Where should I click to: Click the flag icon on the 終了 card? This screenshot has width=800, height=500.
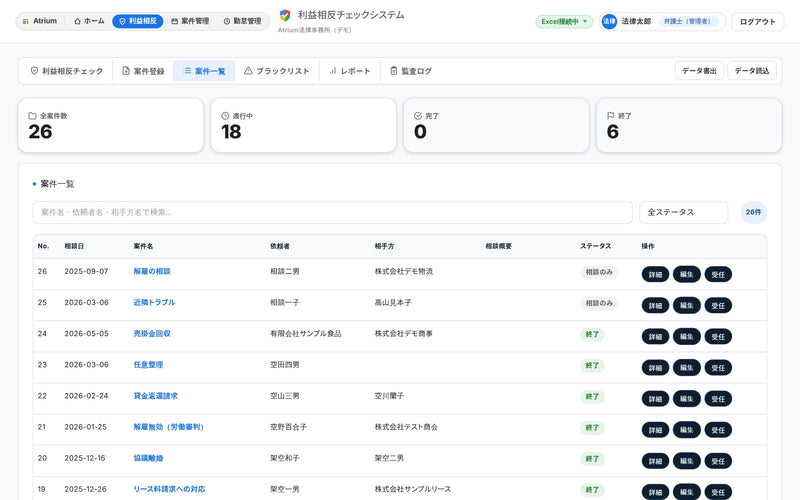click(x=611, y=116)
